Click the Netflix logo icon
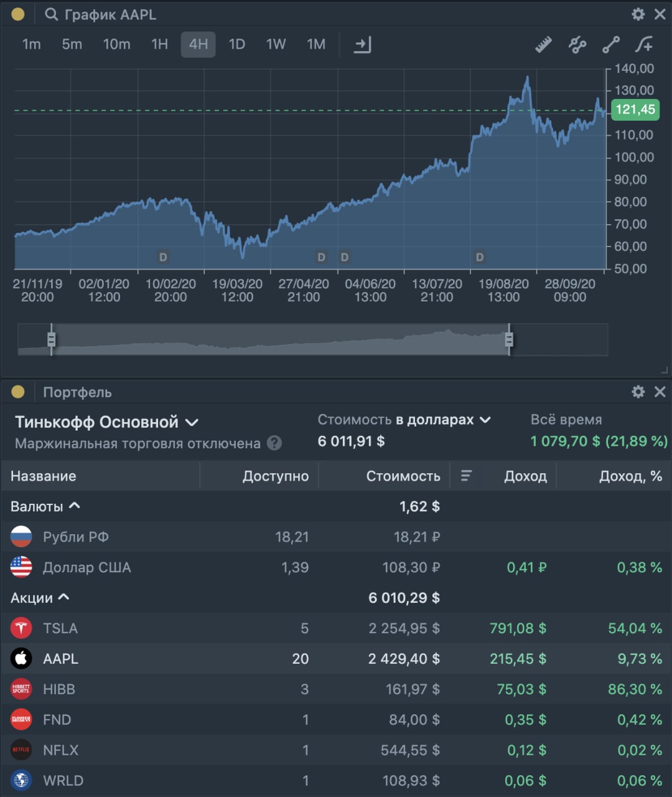The image size is (672, 797). [21, 750]
